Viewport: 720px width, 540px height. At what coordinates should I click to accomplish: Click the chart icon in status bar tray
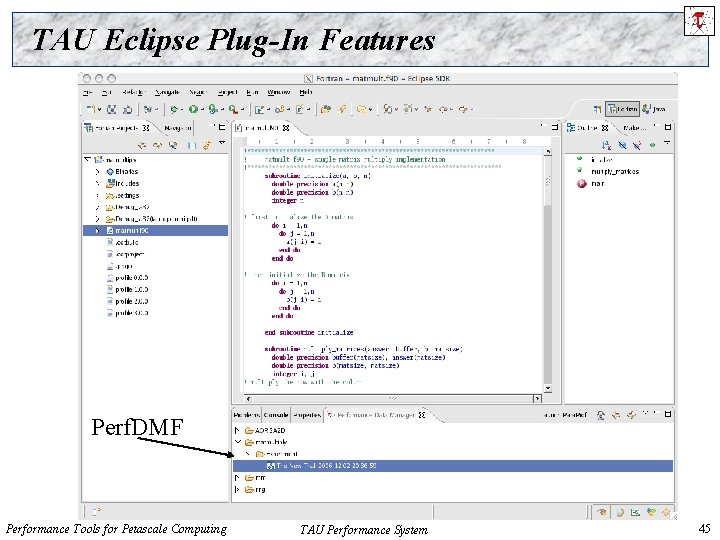click(636, 512)
